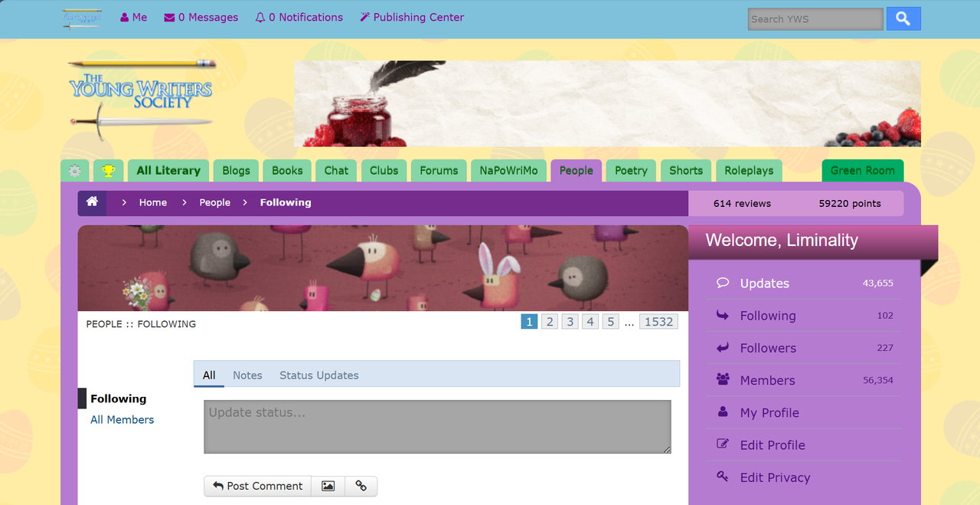Open the Publishing Center
Viewport: 980px width, 505px height.
click(412, 17)
